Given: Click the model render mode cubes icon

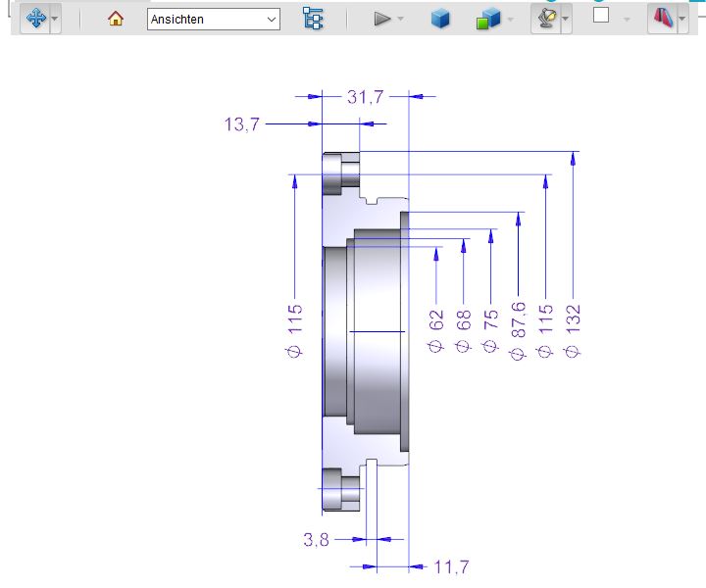Looking at the screenshot, I should click(488, 19).
